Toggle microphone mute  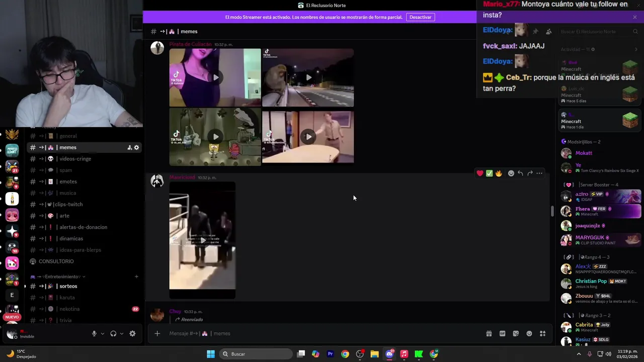94,333
